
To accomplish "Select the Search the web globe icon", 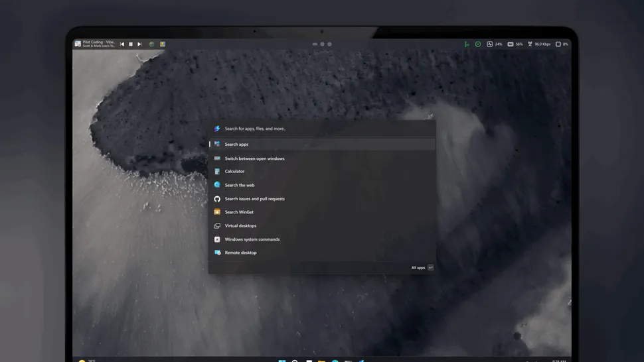I will (217, 185).
